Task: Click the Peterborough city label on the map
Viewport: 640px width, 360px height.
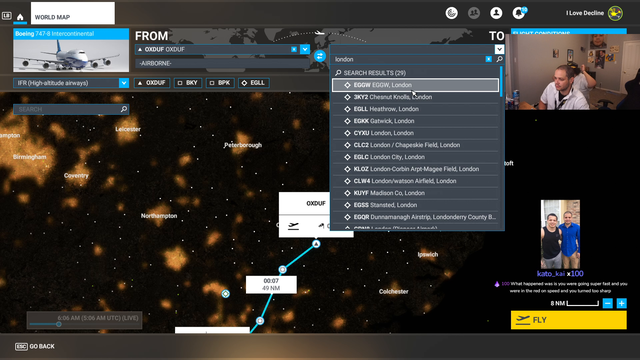Action: [x=243, y=145]
